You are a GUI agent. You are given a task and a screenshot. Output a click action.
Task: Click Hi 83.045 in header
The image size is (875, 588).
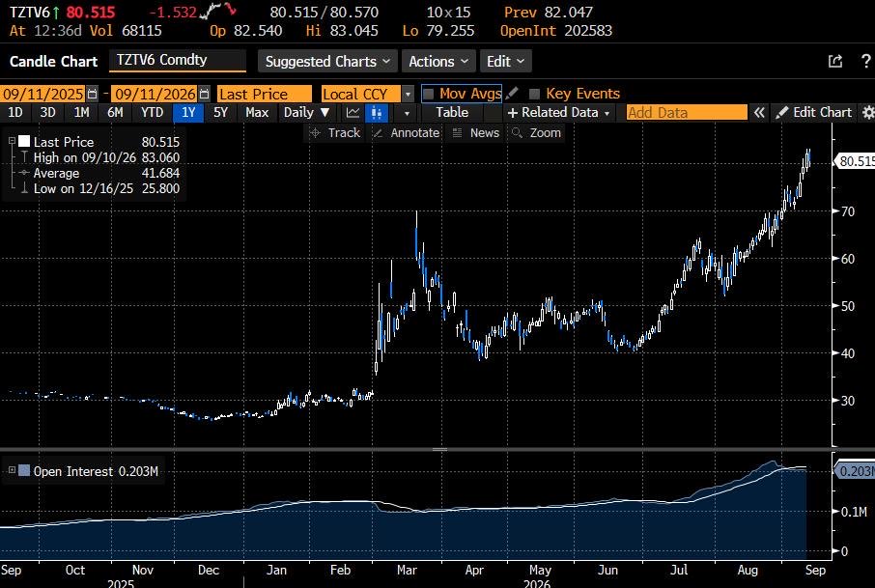click(x=342, y=30)
